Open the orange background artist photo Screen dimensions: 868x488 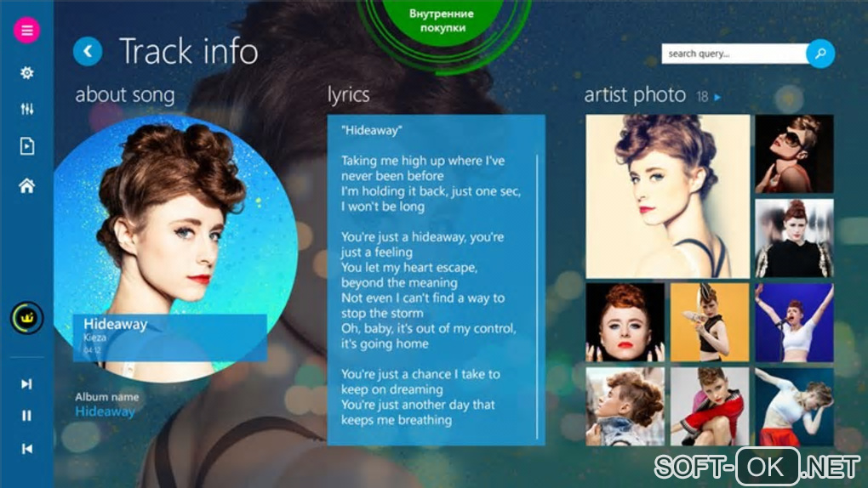[710, 322]
